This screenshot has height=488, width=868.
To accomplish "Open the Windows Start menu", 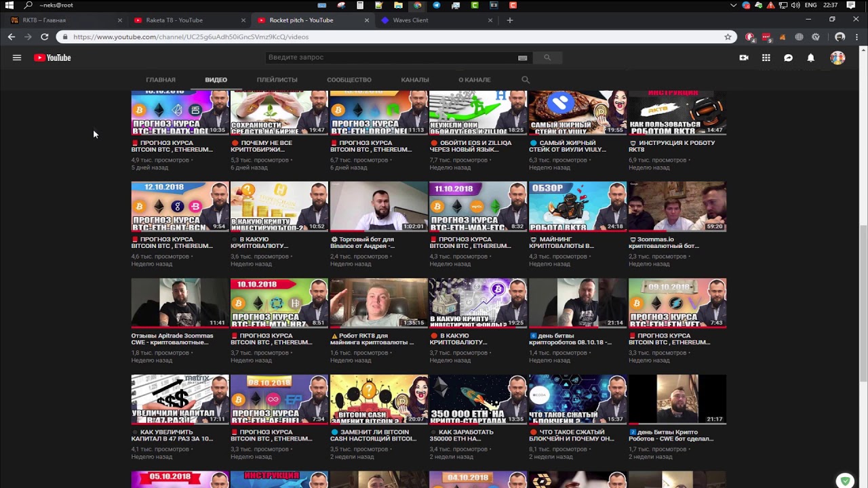I will click(9, 5).
